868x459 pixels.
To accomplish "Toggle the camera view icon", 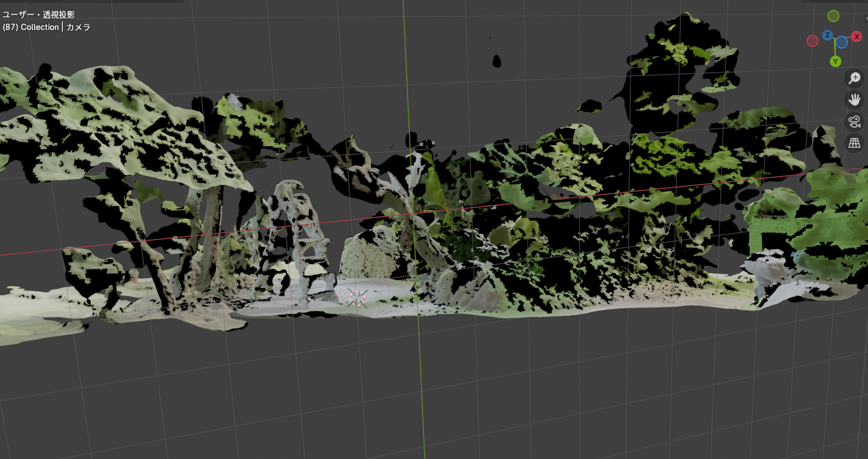I will [x=855, y=122].
